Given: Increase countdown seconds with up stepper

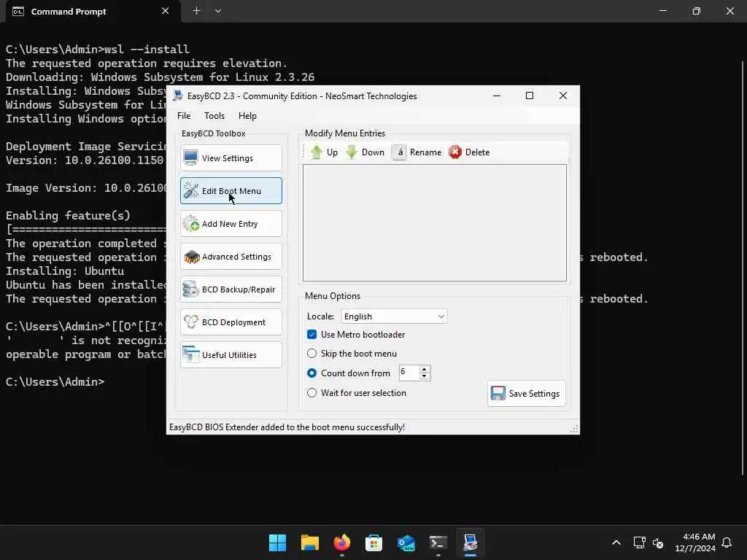Looking at the screenshot, I should pos(425,369).
